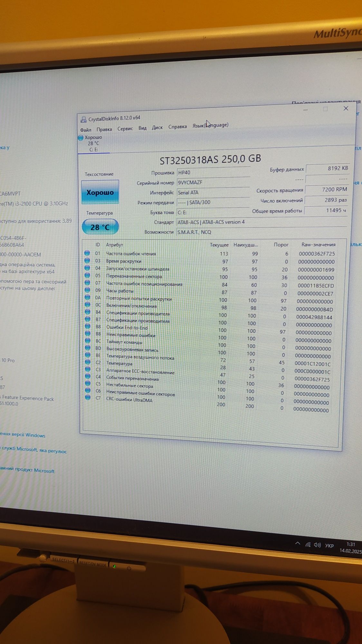
Task: Click status icon for Включения/отключения
Action: point(87,304)
